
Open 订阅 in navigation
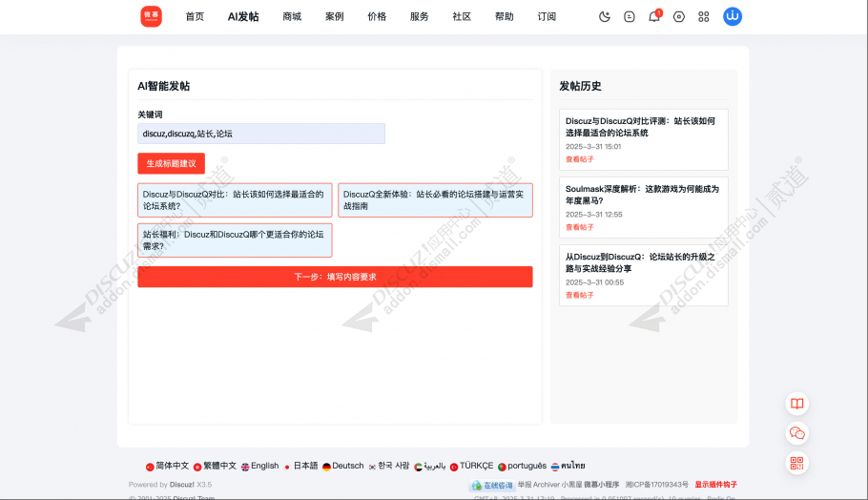click(x=547, y=16)
